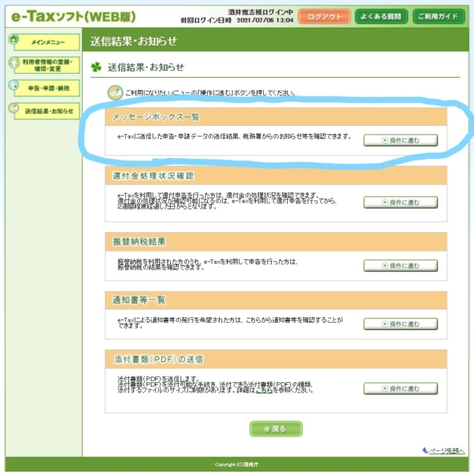The image size is (474, 476).
Task: Click 操作に進む for 振替納税結果
Action: coord(401,266)
